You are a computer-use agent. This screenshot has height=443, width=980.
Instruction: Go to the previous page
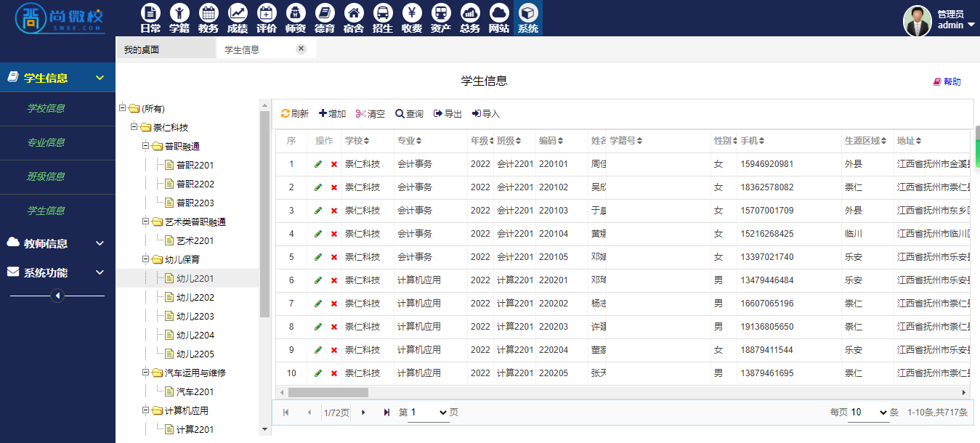click(309, 412)
